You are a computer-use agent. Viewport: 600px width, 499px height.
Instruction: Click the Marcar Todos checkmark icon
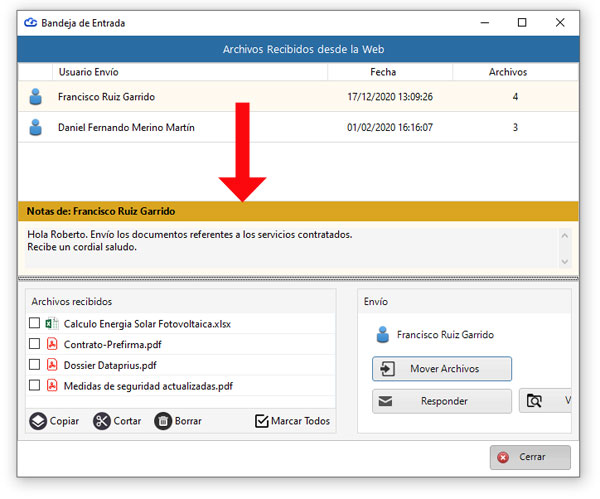pos(262,421)
